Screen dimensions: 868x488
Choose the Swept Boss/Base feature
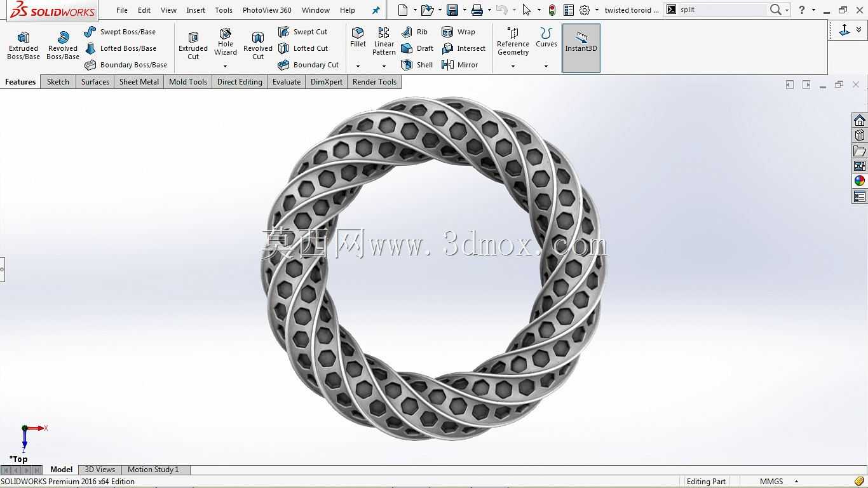pyautogui.click(x=120, y=32)
